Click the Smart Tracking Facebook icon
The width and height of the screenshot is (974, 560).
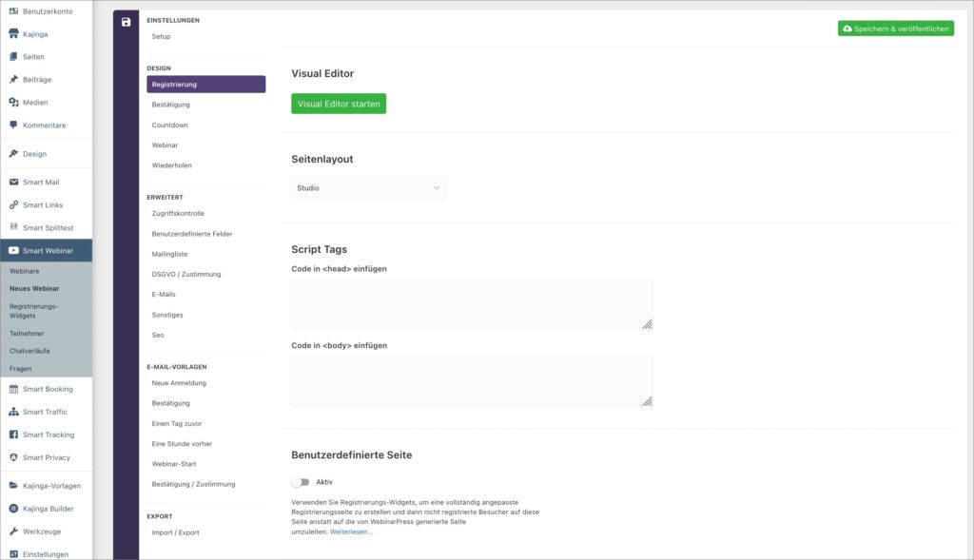point(13,434)
